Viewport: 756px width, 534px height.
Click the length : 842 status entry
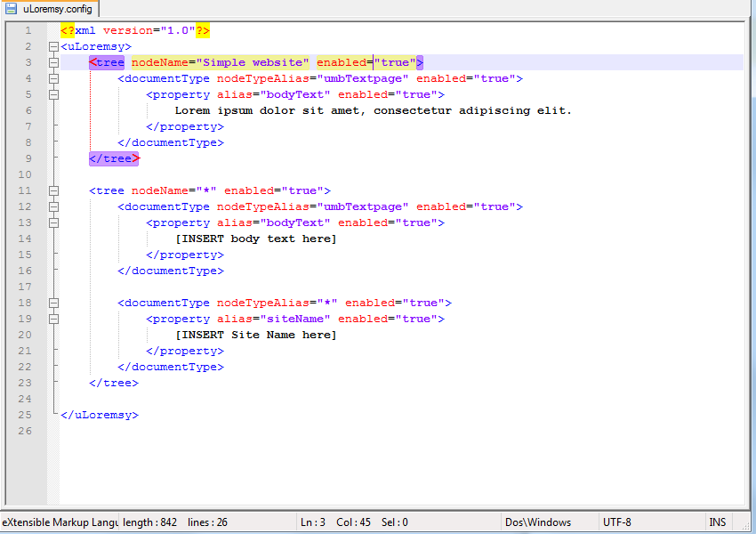[x=150, y=522]
